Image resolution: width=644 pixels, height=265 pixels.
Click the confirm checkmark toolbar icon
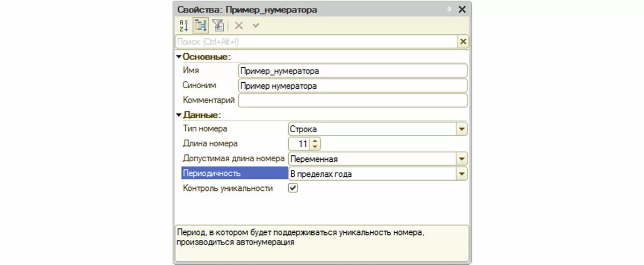click(x=256, y=25)
